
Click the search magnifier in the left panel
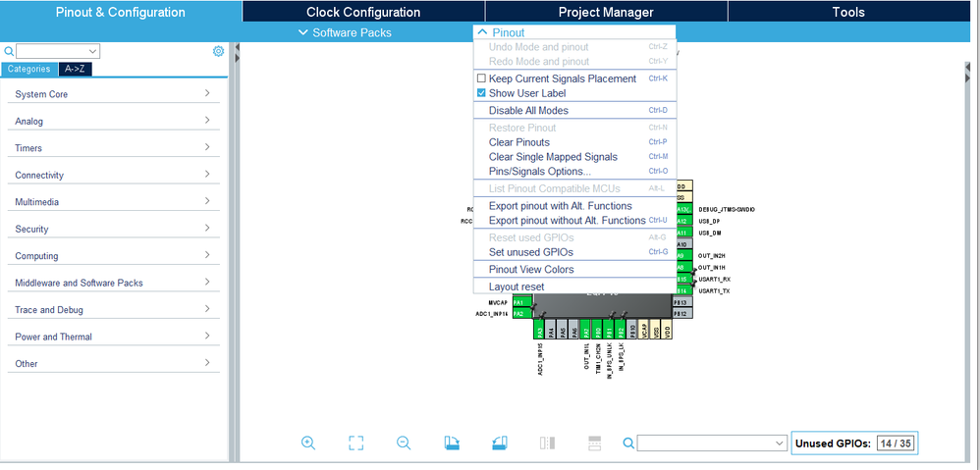point(9,51)
